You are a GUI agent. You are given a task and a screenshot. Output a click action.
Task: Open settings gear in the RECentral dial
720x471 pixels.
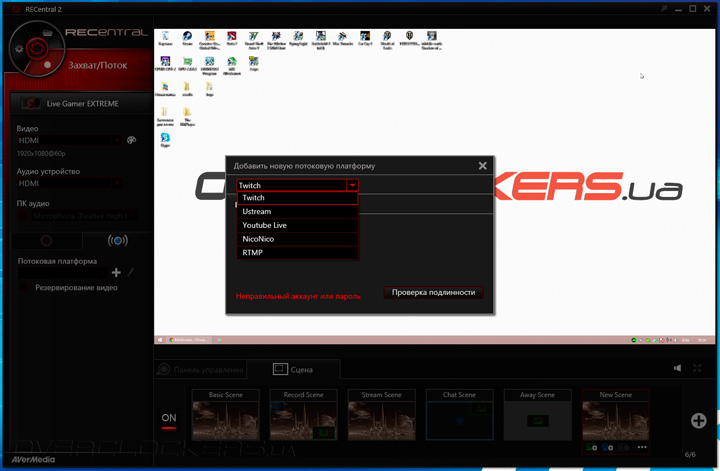pos(19,49)
